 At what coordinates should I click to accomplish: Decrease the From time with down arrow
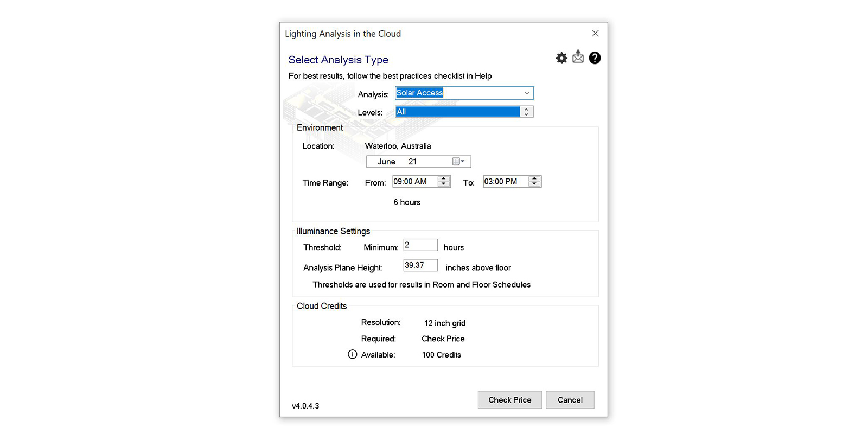click(444, 184)
